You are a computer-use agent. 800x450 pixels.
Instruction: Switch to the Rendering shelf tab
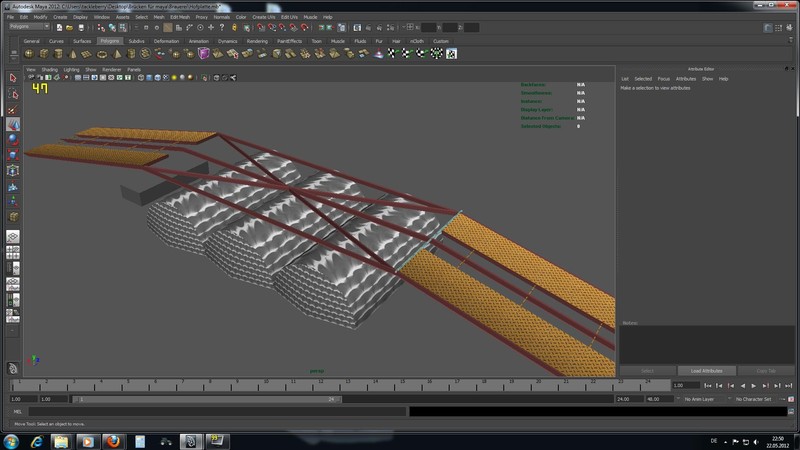tap(257, 41)
